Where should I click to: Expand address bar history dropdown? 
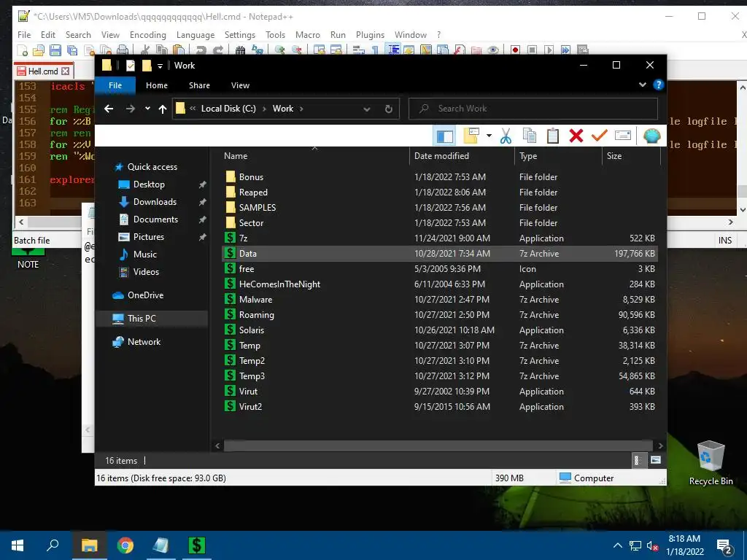pos(367,109)
